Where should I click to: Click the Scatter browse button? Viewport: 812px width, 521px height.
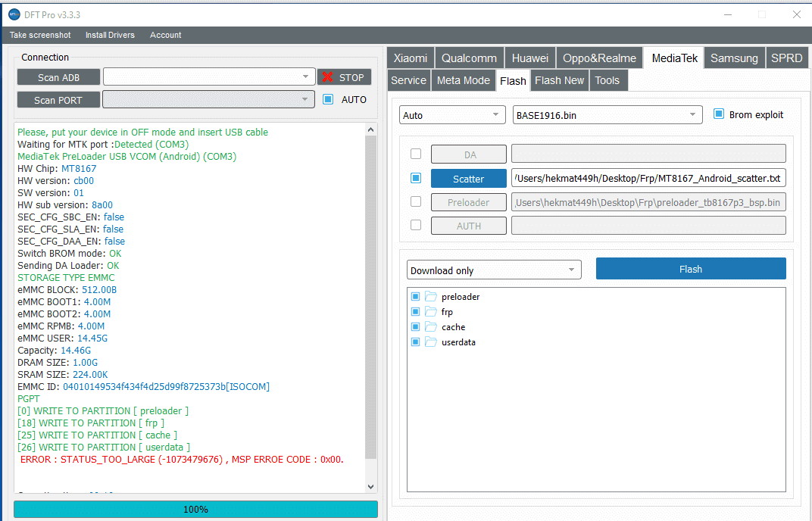(469, 179)
